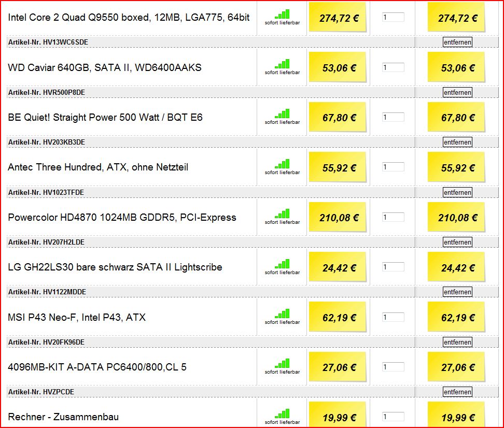Open BE Quiet! Straight Power 500 Watt name
This screenshot has width=504, height=428.
105,117
